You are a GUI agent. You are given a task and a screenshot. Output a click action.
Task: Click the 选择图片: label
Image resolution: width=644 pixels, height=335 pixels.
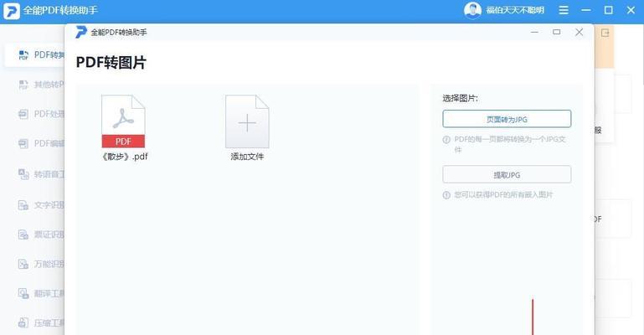460,98
